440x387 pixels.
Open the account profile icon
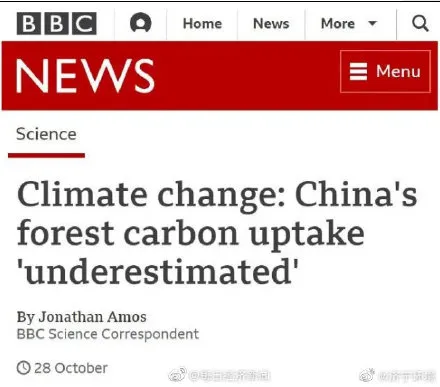(140, 22)
